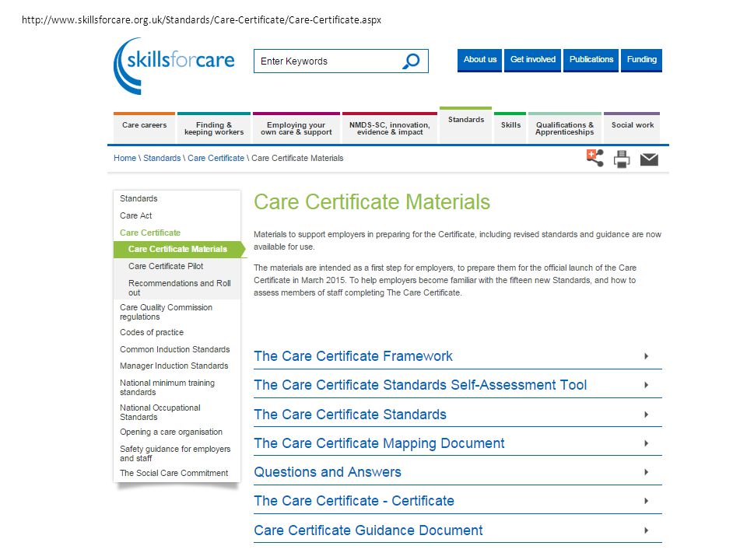Click the printer icon
The width and height of the screenshot is (747, 560).
(x=622, y=159)
